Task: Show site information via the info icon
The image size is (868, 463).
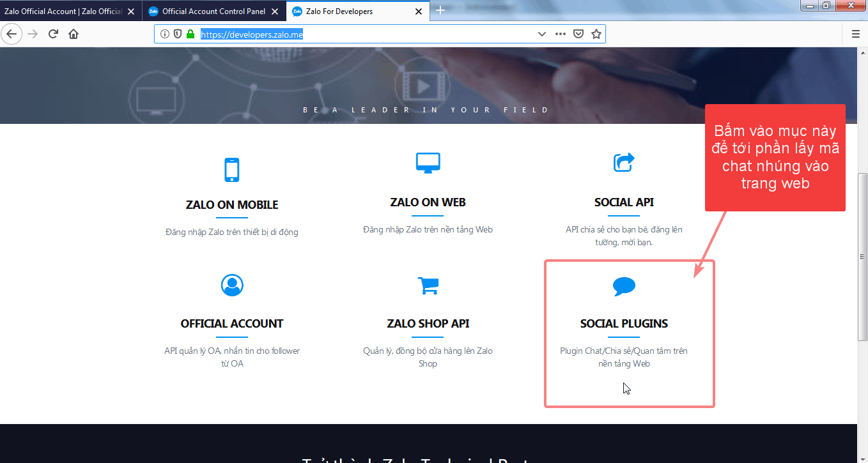Action: pyautogui.click(x=165, y=34)
